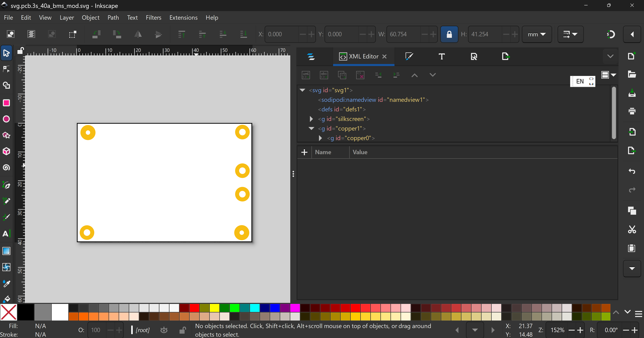Collapse the copper1 group node
Image resolution: width=644 pixels, height=338 pixels.
coord(311,129)
